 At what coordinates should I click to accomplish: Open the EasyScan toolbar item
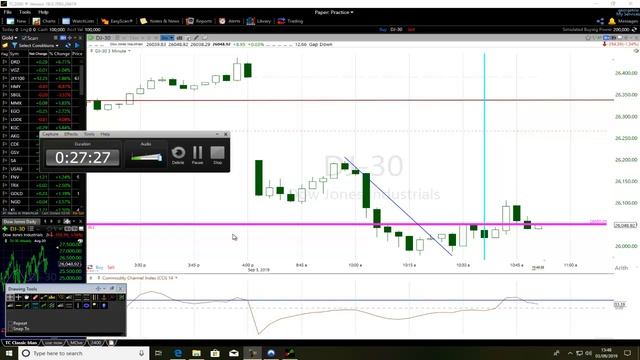click(117, 21)
